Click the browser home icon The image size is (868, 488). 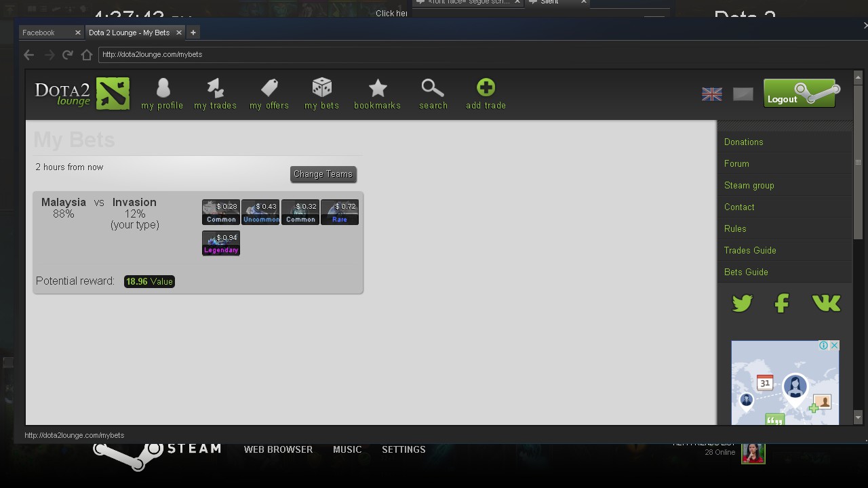click(x=86, y=55)
